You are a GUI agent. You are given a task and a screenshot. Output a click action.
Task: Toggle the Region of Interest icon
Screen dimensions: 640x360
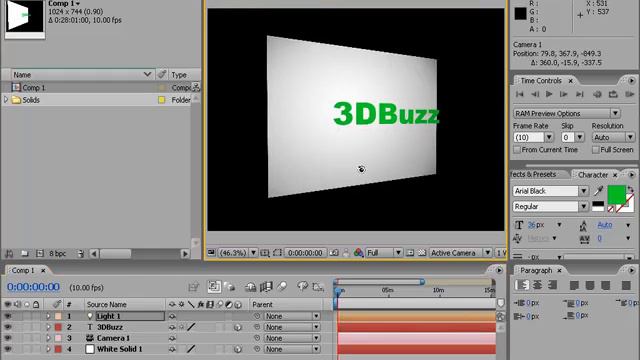pyautogui.click(x=410, y=253)
